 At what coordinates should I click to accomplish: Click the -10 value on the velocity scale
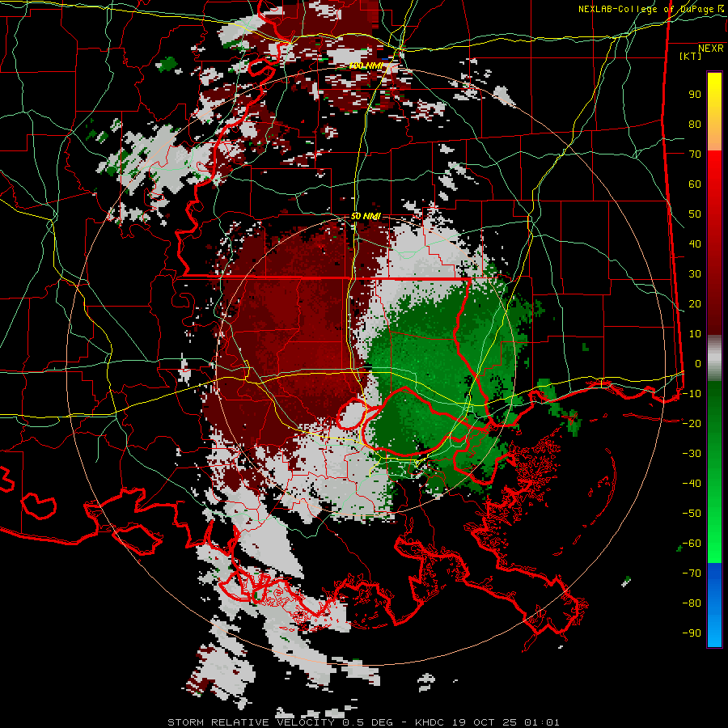click(692, 394)
